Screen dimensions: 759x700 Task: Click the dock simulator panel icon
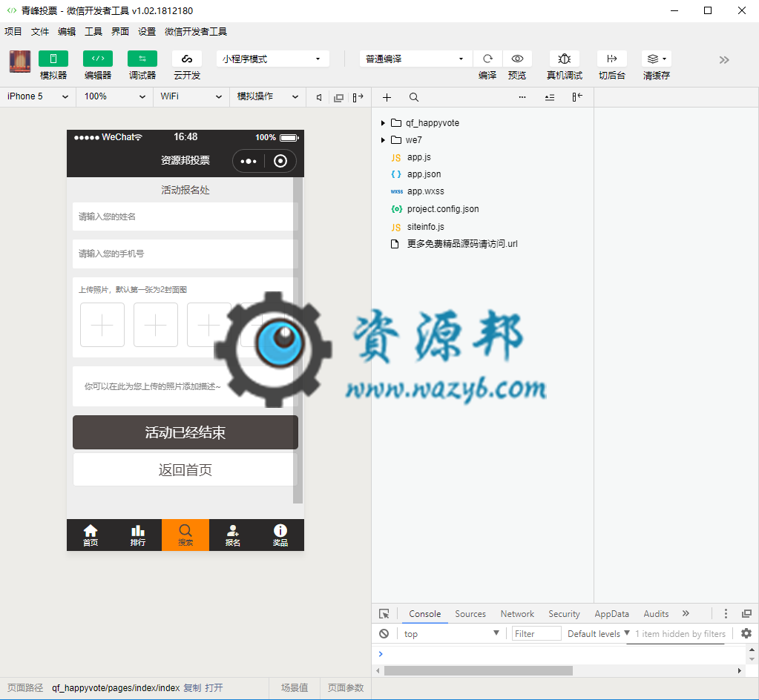(358, 98)
